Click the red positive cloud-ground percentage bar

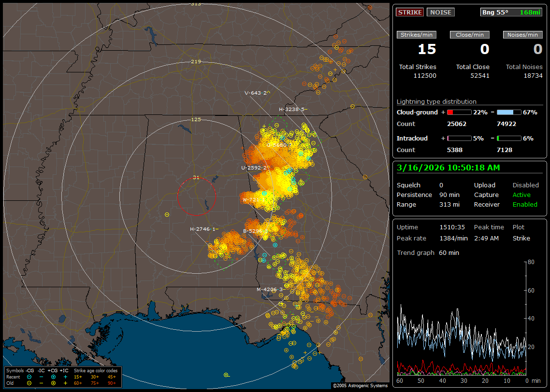tap(459, 112)
